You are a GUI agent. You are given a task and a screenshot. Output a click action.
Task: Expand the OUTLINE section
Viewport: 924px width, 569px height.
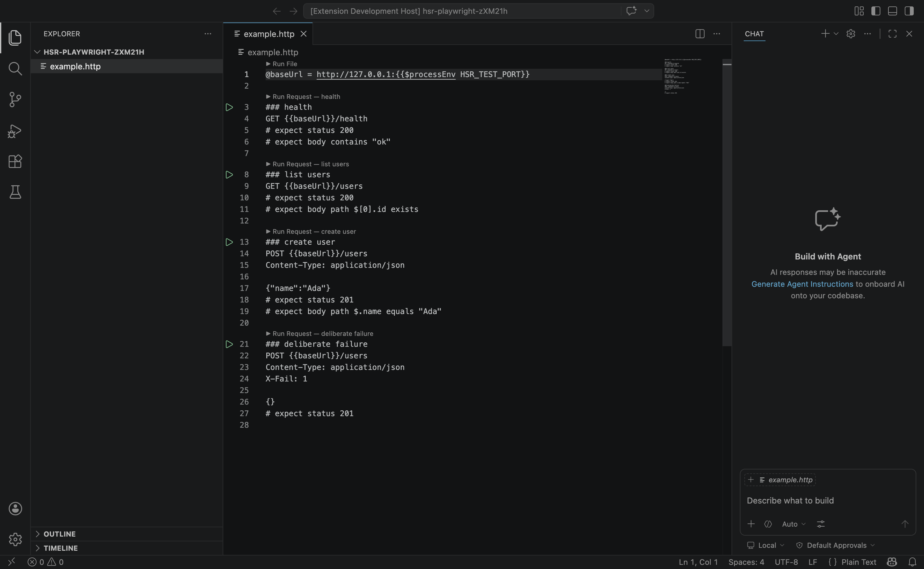127,534
